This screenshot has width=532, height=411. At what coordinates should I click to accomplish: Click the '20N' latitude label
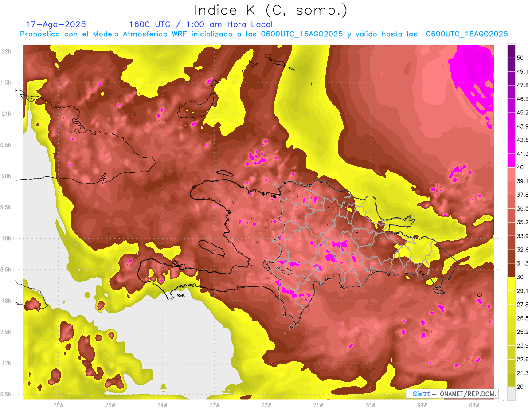point(7,176)
